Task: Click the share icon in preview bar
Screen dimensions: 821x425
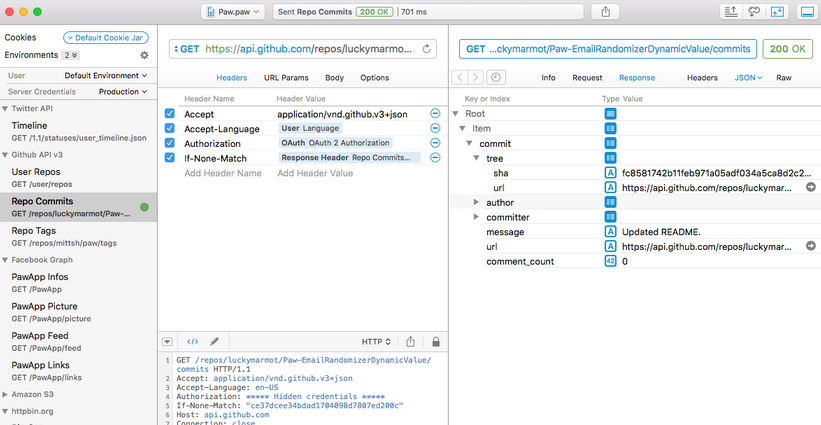Action: coord(410,342)
